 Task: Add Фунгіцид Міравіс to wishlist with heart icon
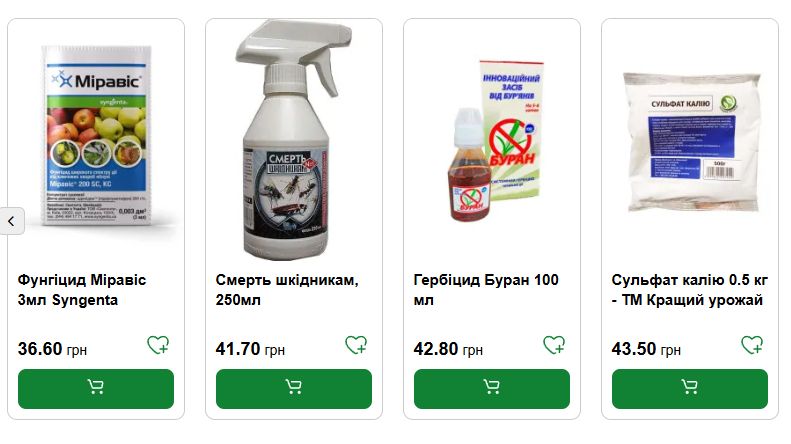coord(158,345)
